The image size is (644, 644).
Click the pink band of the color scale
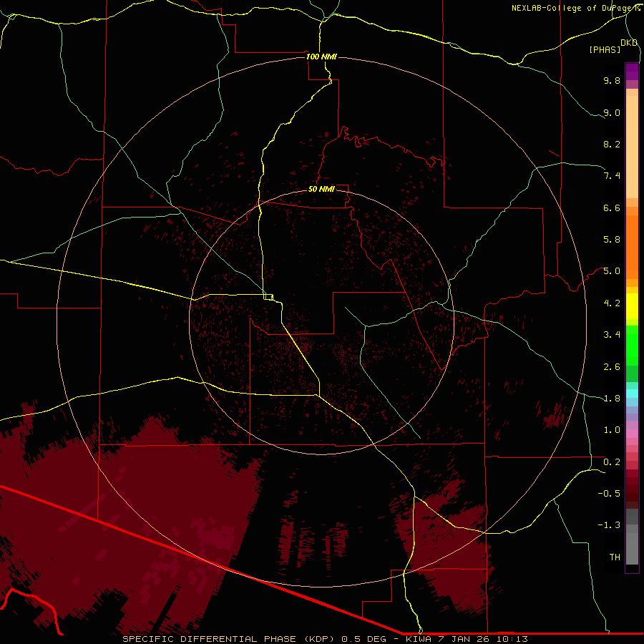(632, 434)
